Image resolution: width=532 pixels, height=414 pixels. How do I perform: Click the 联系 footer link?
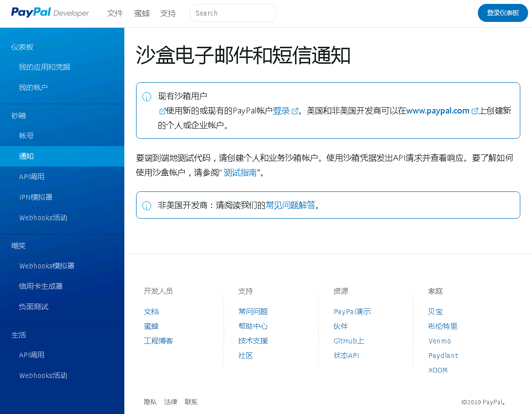coord(191,402)
